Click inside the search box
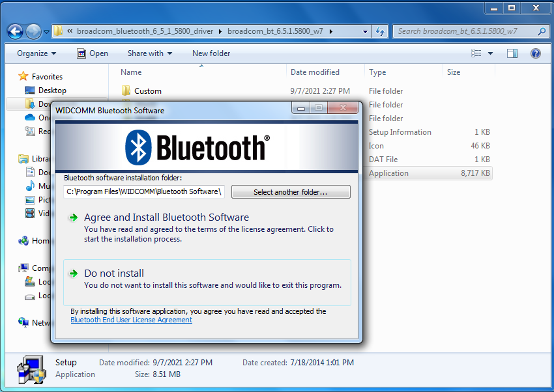Screen dimensions: 554x392 coord(456,31)
